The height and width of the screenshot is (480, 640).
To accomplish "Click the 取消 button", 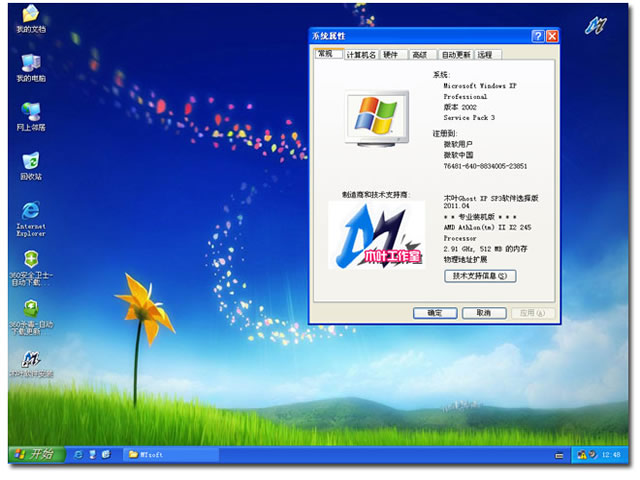I will pyautogui.click(x=484, y=313).
